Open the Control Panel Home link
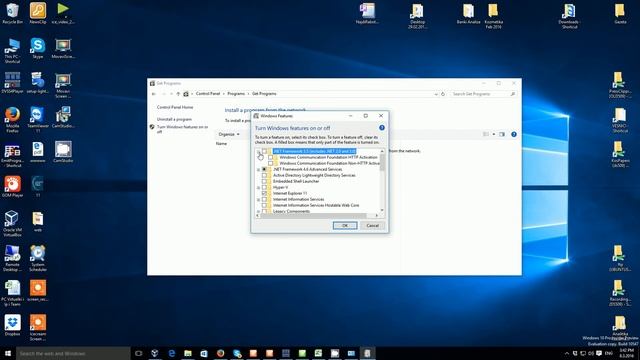Screen dimensions: 640x360 (x=175, y=107)
